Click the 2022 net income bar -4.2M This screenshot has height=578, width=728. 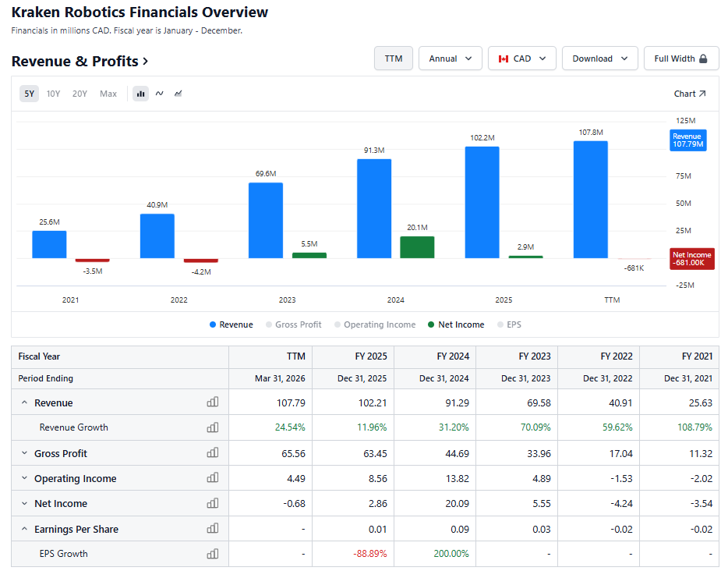pos(200,261)
